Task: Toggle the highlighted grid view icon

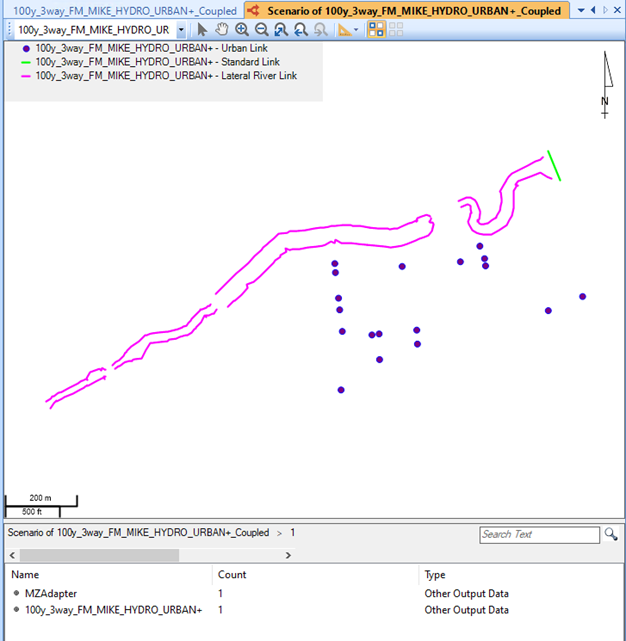Action: (376, 29)
